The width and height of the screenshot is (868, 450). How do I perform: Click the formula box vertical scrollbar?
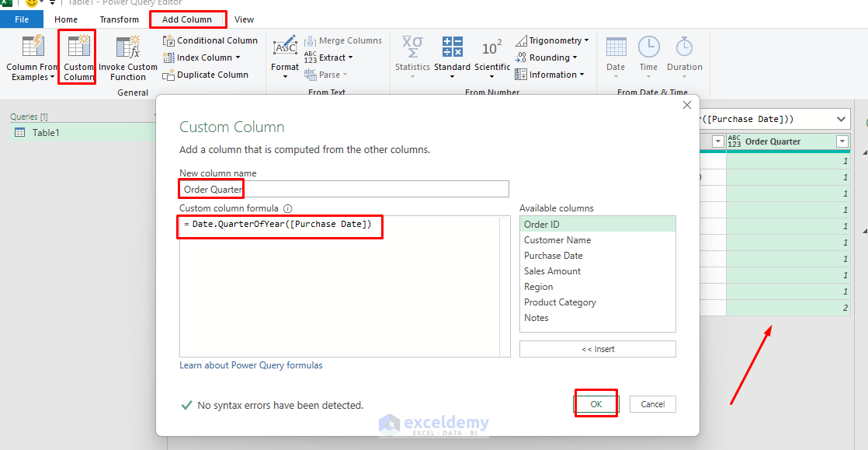click(x=505, y=287)
